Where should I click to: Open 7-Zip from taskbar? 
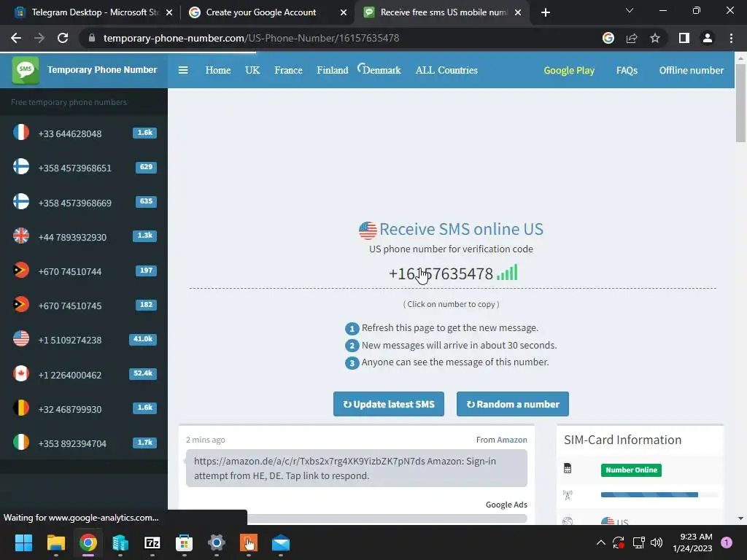point(152,542)
